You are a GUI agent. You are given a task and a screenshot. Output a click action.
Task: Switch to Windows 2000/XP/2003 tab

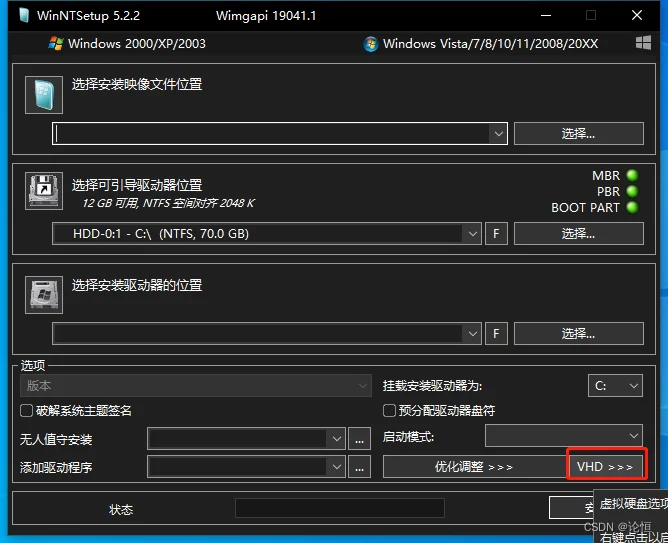coord(127,43)
